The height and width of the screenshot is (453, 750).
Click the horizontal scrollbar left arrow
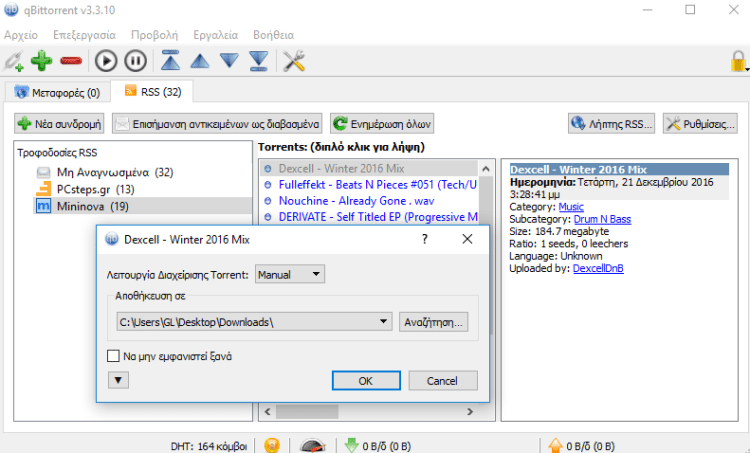point(267,411)
